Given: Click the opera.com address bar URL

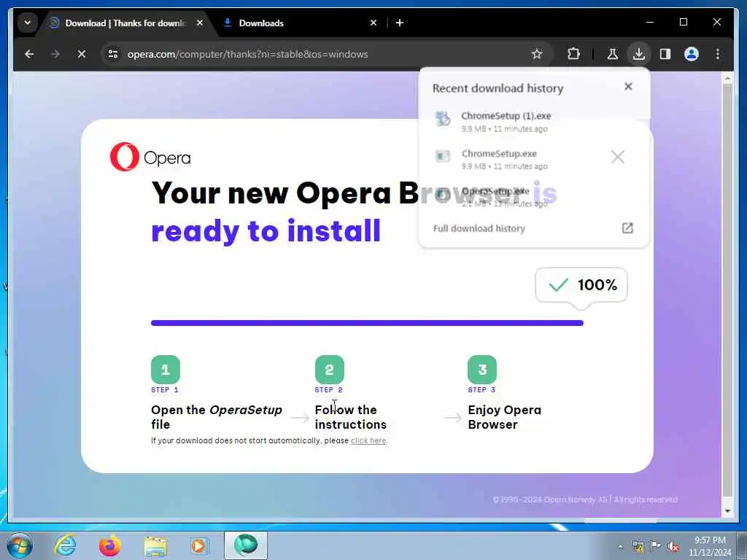Looking at the screenshot, I should tap(248, 54).
